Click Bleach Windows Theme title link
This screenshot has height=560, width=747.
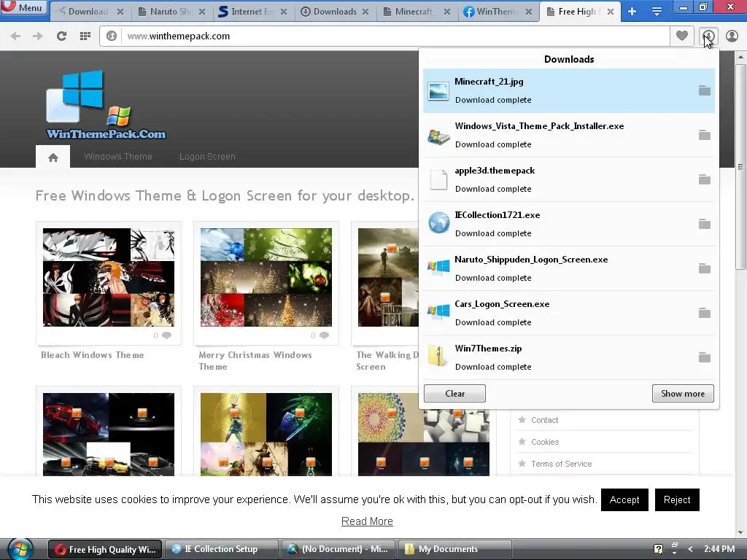click(x=93, y=355)
